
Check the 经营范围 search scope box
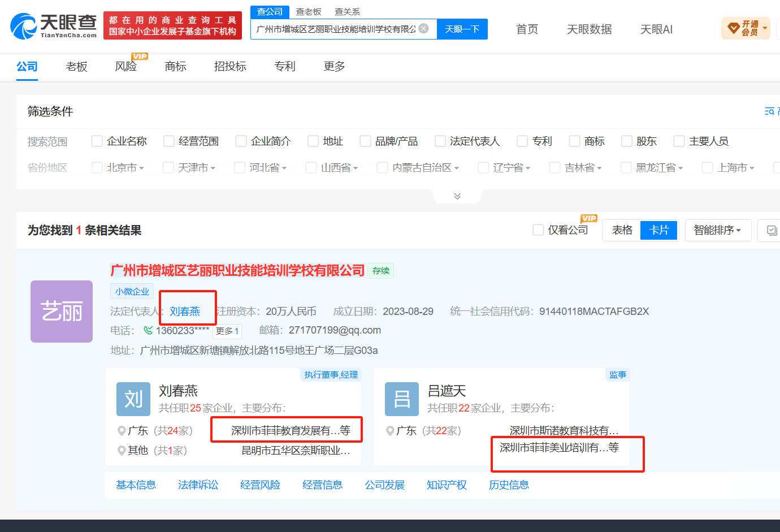click(x=168, y=141)
